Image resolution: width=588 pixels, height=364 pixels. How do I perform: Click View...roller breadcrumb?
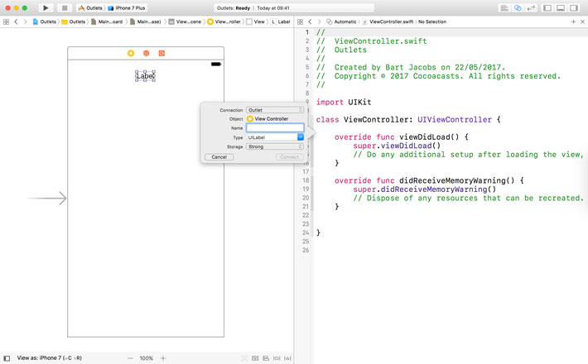click(x=224, y=22)
